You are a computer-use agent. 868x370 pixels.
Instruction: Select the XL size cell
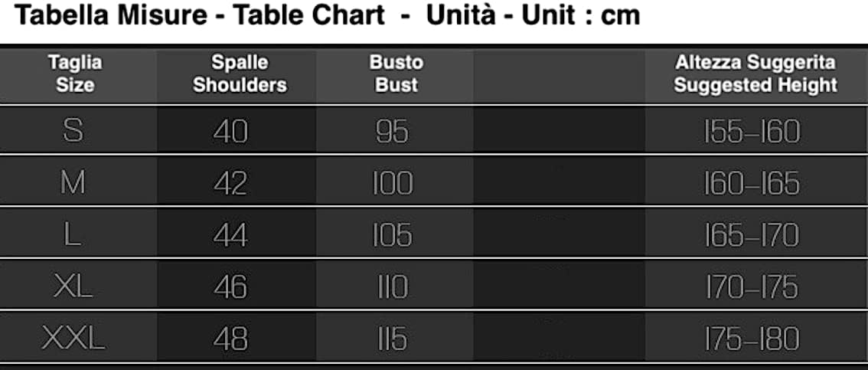tap(73, 287)
